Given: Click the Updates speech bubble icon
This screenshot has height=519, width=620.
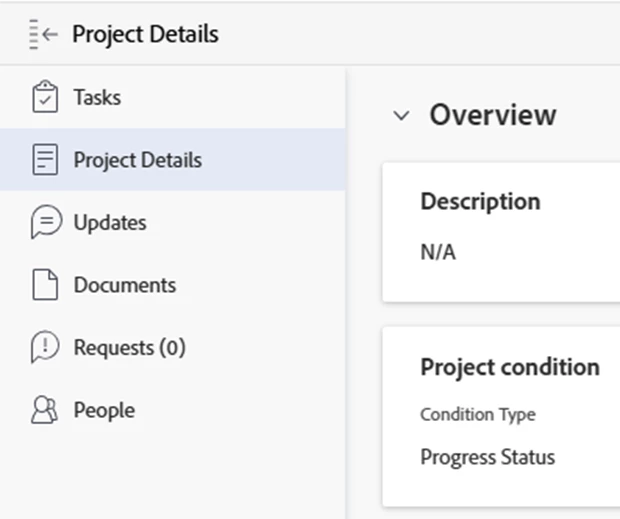Looking at the screenshot, I should [x=46, y=223].
